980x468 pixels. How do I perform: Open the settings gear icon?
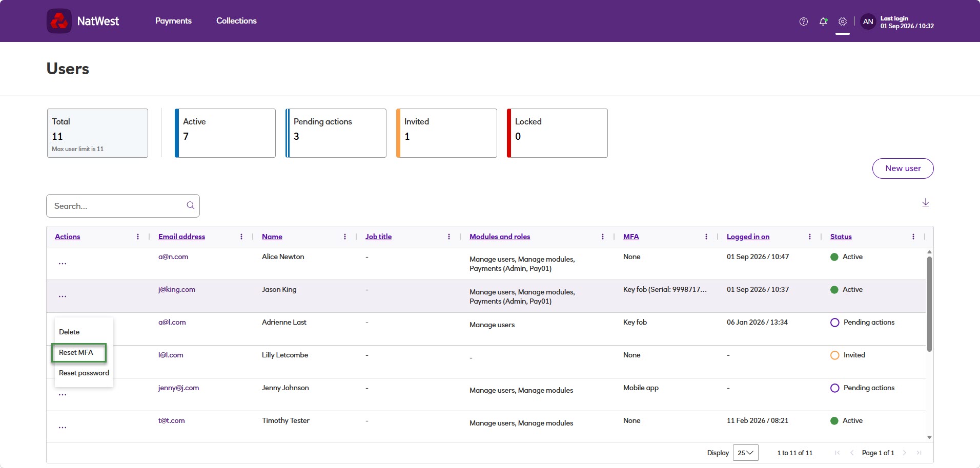[842, 22]
